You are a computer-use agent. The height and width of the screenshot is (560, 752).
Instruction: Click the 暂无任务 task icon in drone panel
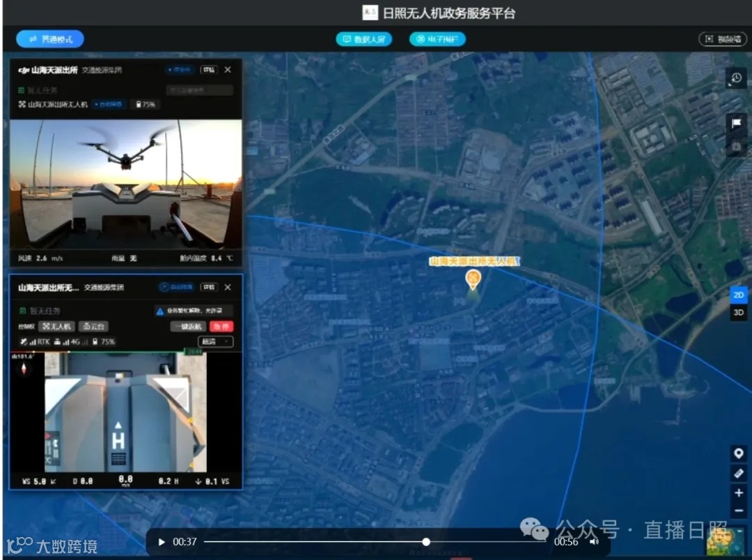point(22,311)
